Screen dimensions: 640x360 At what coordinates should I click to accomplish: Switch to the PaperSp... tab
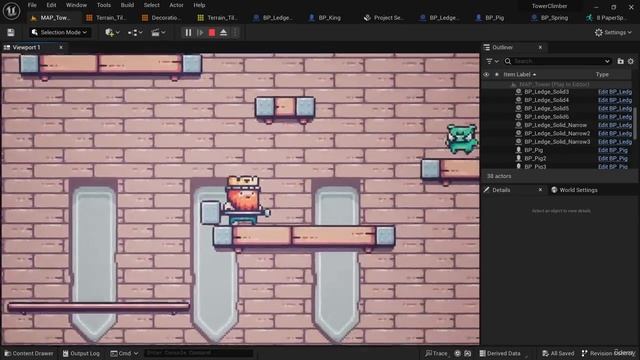click(606, 18)
